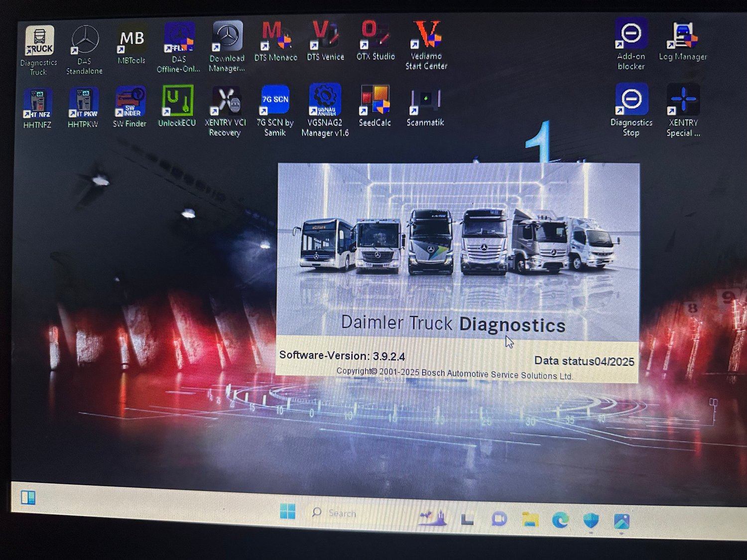Open Windows Security shield on taskbar
747x560 pixels.
coord(591,521)
